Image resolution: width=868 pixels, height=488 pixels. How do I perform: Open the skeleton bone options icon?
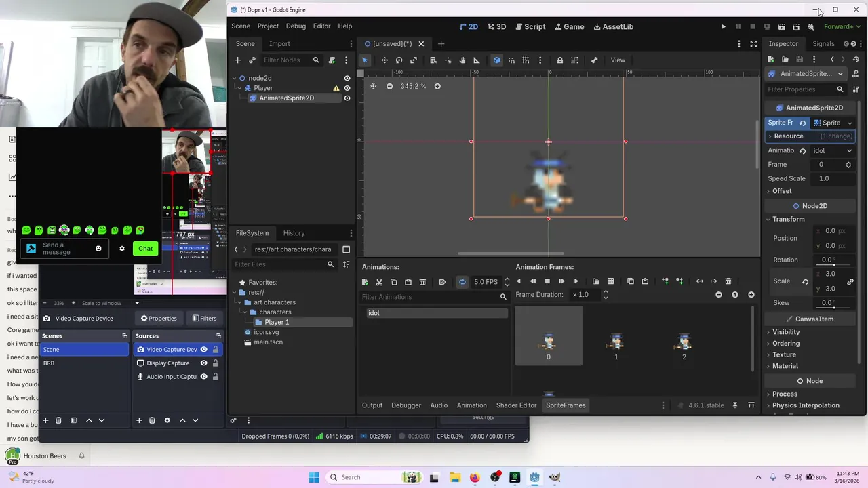(x=594, y=60)
